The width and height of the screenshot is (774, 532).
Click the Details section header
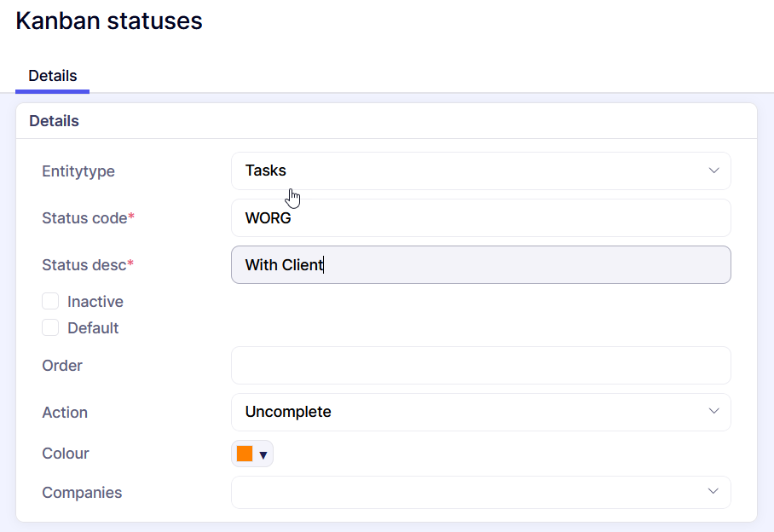54,121
